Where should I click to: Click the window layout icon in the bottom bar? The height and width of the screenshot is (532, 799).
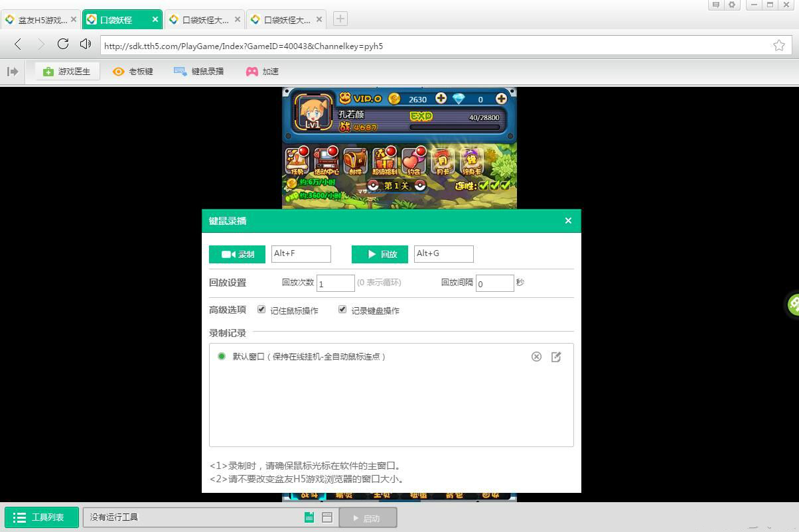(327, 517)
